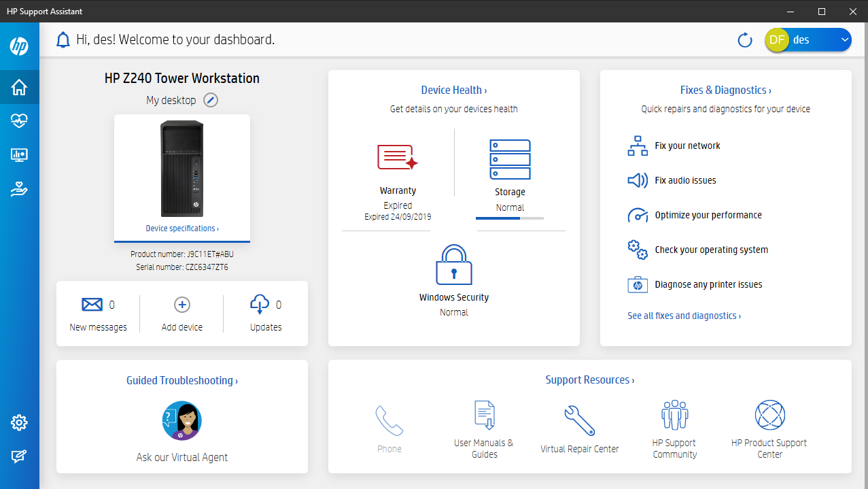Click the Storage usage progress bar
Viewport: 868px width, 489px height.
pyautogui.click(x=510, y=218)
